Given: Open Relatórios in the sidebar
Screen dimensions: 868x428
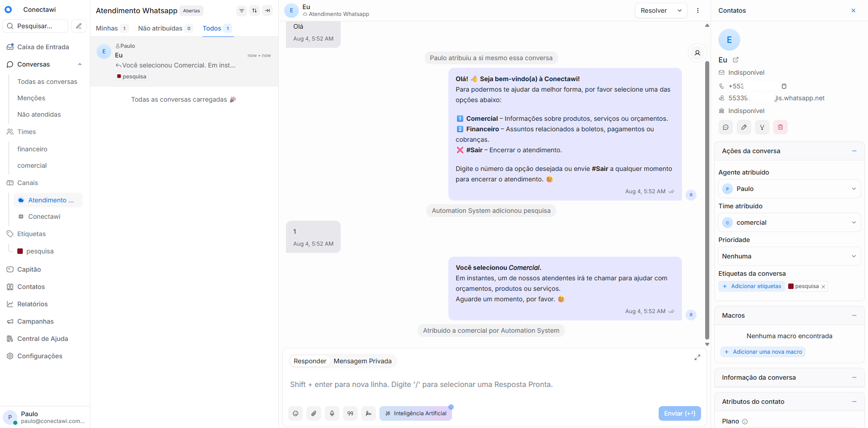Looking at the screenshot, I should (x=32, y=304).
